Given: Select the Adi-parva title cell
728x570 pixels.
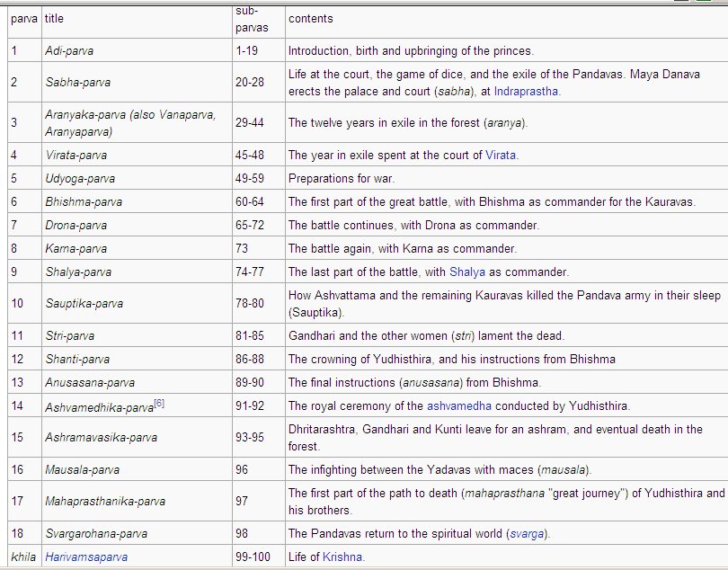Looking at the screenshot, I should (137, 50).
